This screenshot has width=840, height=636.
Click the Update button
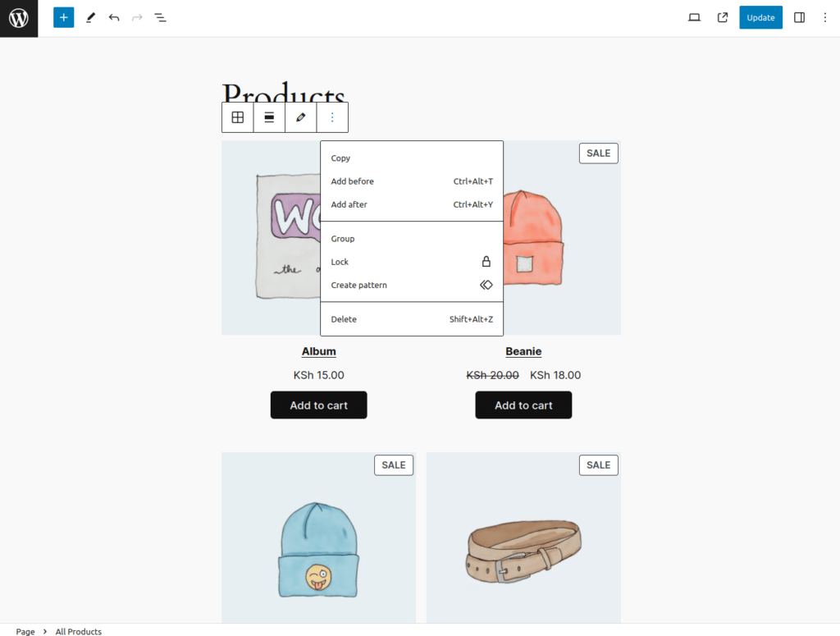pos(760,18)
